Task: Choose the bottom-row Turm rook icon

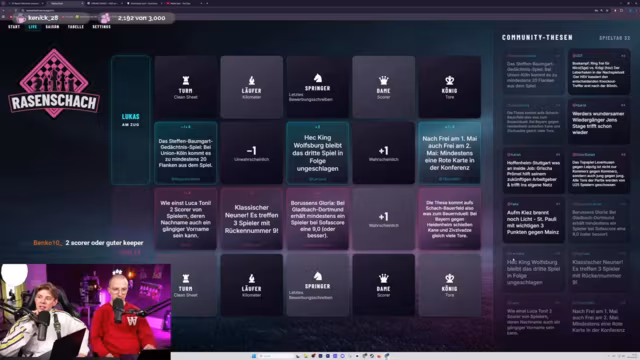Action: 186,278
